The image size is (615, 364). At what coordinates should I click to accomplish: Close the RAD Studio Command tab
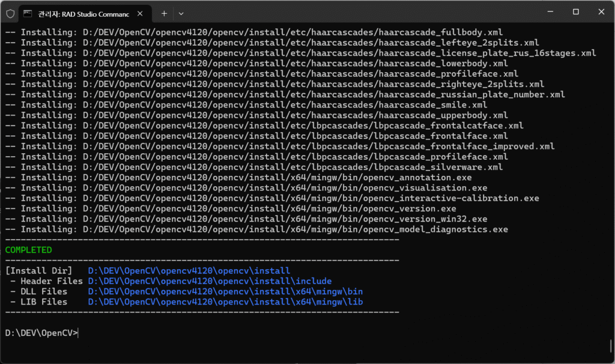(140, 14)
